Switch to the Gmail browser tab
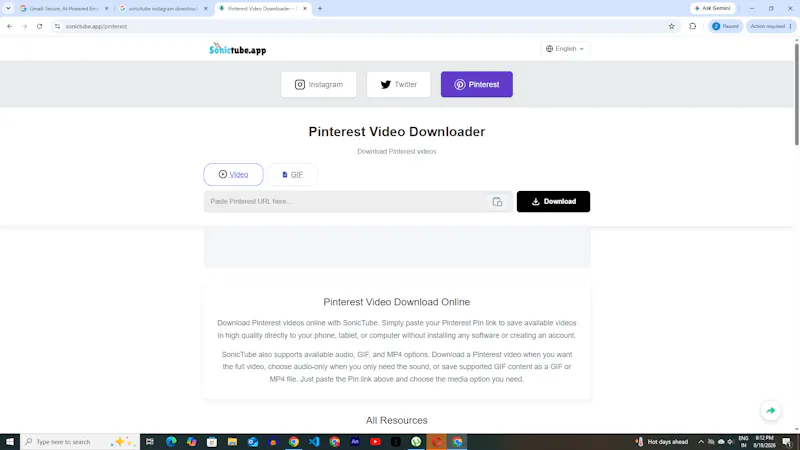 click(x=64, y=9)
